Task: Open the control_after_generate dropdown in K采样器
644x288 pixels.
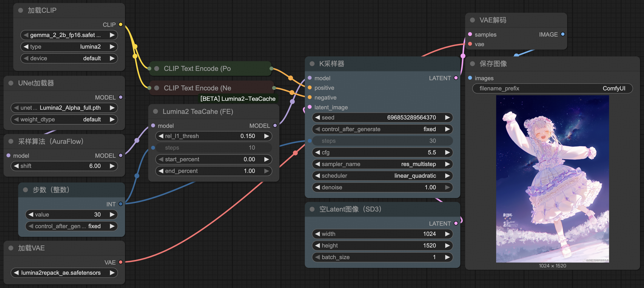Action: coord(383,129)
